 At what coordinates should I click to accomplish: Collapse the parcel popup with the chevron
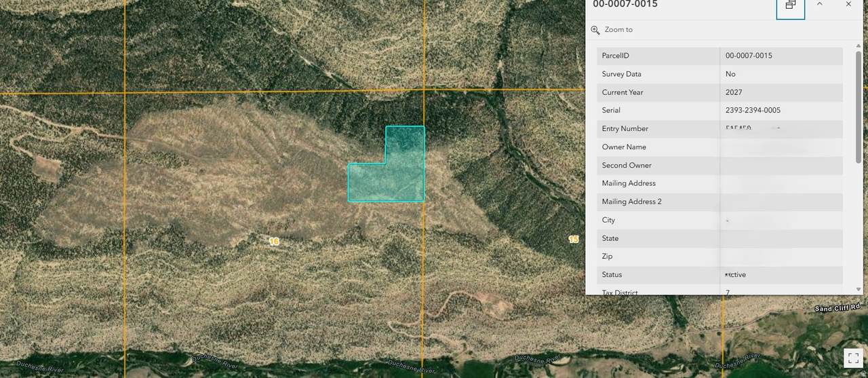coord(819,4)
